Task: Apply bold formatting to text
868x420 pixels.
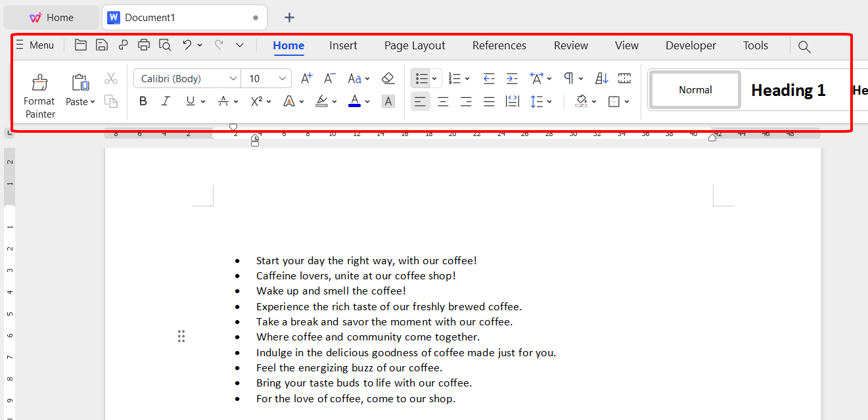Action: pos(143,101)
